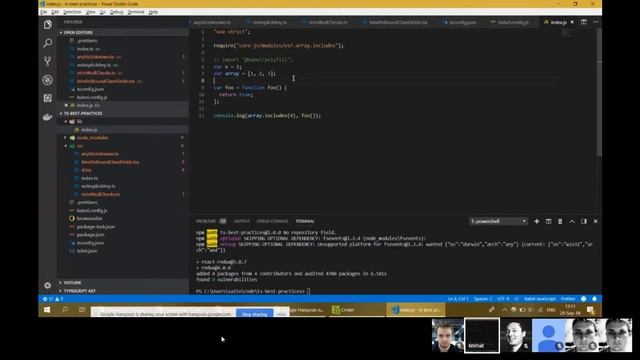Open browserslist file in explorer tree
The image size is (640, 360).
[89, 218]
